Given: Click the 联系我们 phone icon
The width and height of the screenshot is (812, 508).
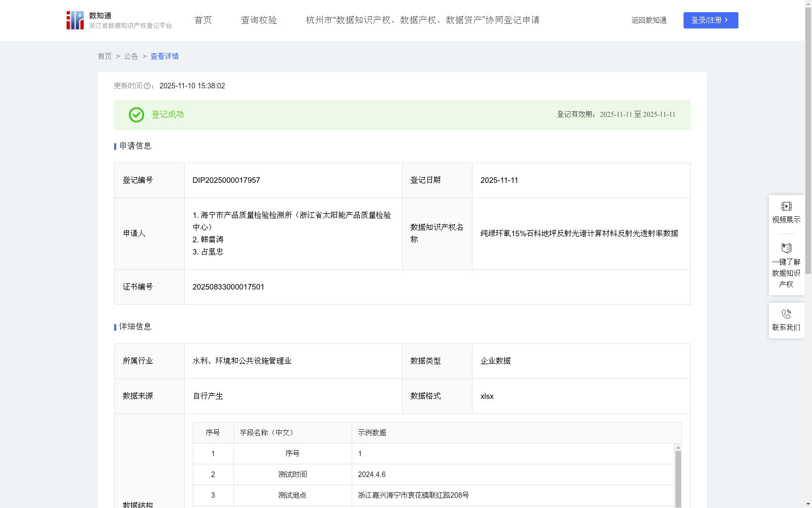Looking at the screenshot, I should point(786,314).
